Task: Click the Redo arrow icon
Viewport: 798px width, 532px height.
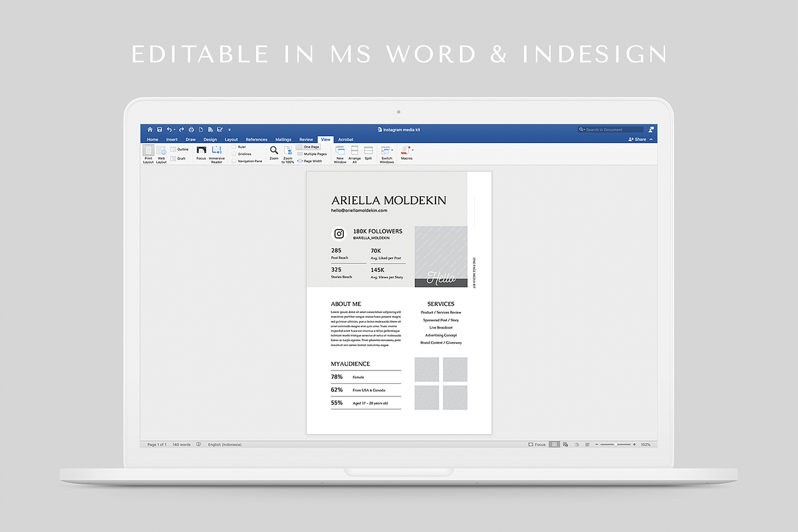Action: coord(182,130)
